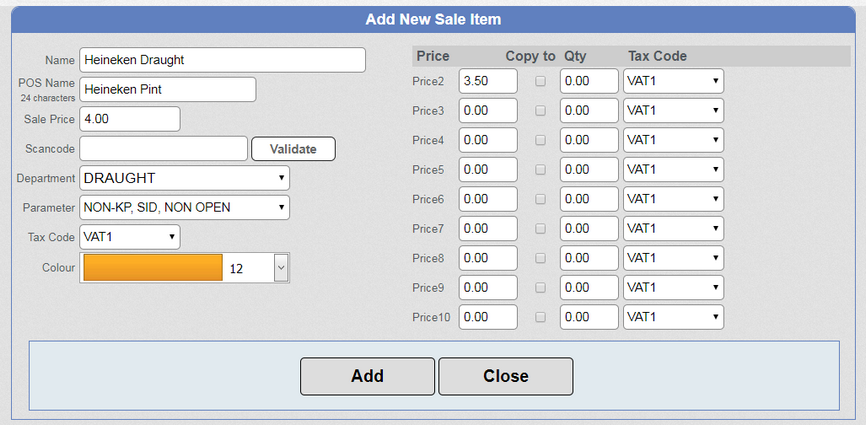Focus the Price6 price field
Screen dimensions: 866x425
tap(488, 199)
